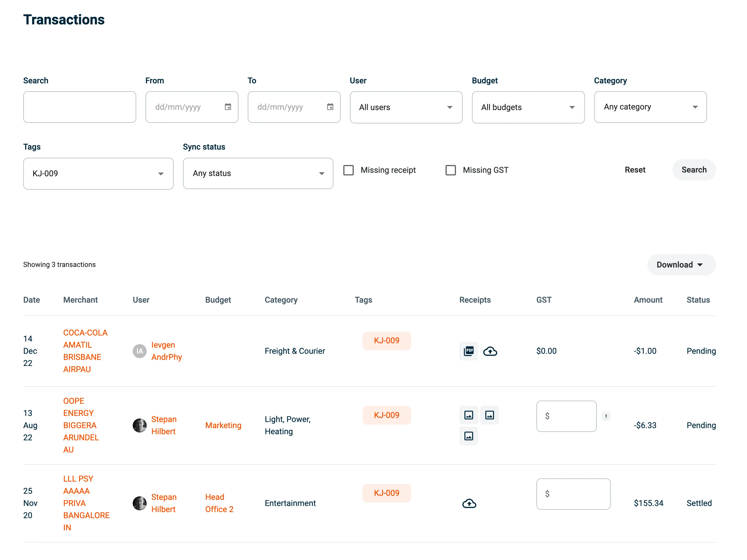Open the To date calendar picker
This screenshot has width=747, height=560.
point(330,107)
